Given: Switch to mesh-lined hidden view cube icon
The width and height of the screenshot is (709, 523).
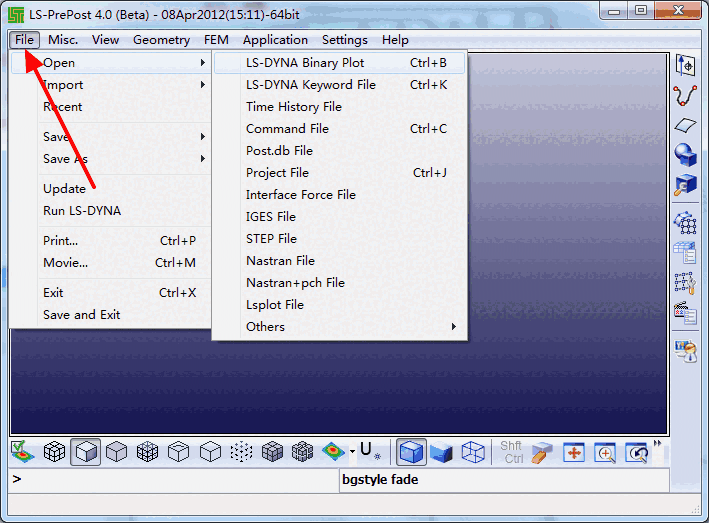Looking at the screenshot, I should [x=54, y=452].
